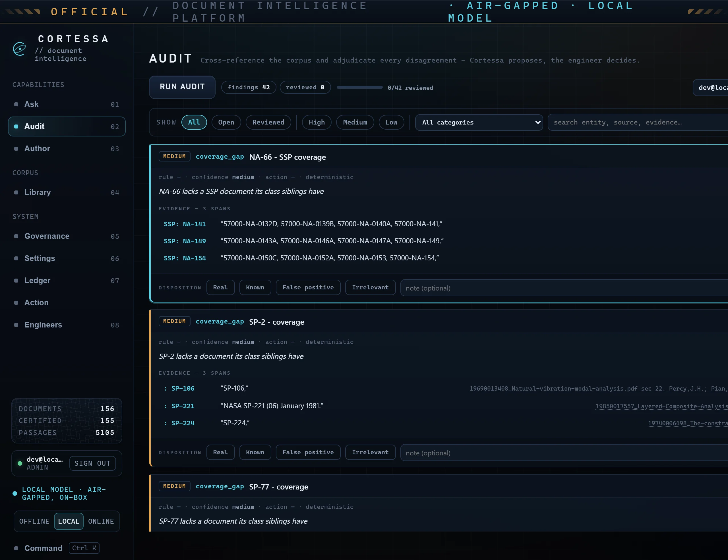
Task: Toggle the High severity filter
Action: pos(317,122)
